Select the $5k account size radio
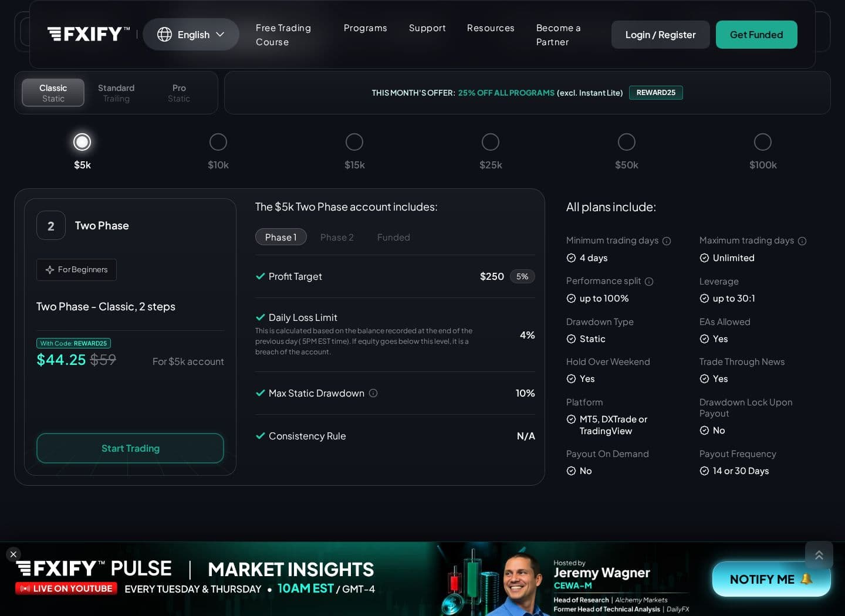Viewport: 845px width, 616px height. point(82,142)
